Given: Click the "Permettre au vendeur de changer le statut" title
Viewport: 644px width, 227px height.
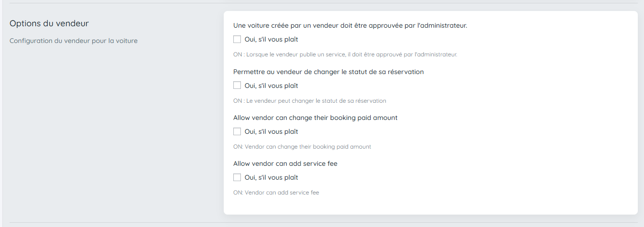Looking at the screenshot, I should 328,72.
